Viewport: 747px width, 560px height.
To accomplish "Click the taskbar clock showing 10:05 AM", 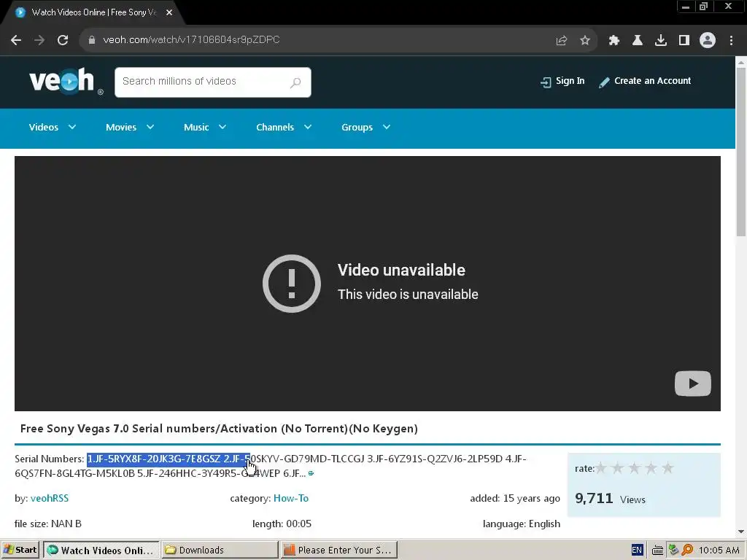I will (x=719, y=550).
